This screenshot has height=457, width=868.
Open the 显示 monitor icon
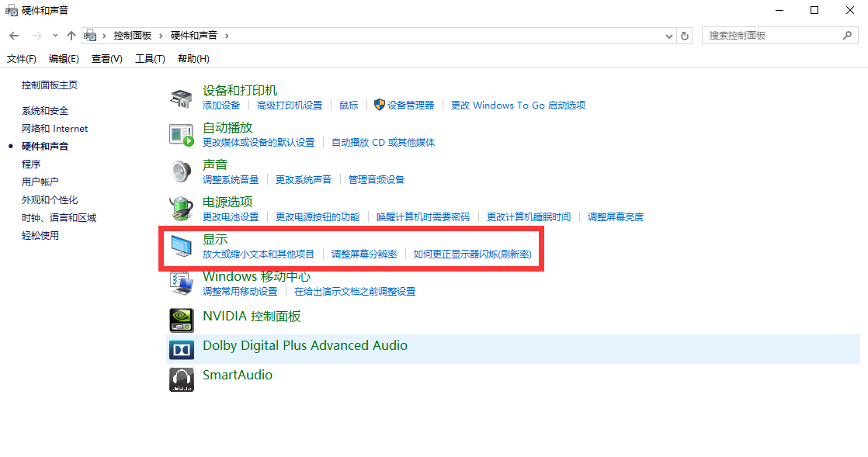(x=181, y=246)
